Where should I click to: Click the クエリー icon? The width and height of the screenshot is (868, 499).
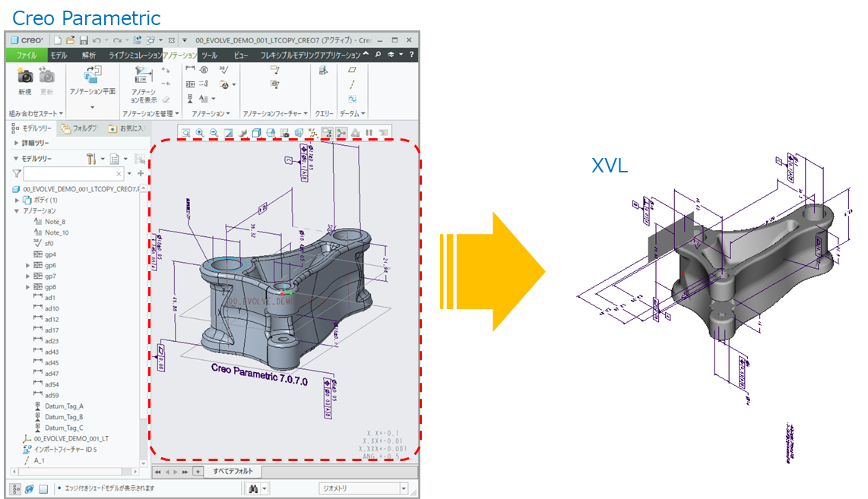pos(324,71)
